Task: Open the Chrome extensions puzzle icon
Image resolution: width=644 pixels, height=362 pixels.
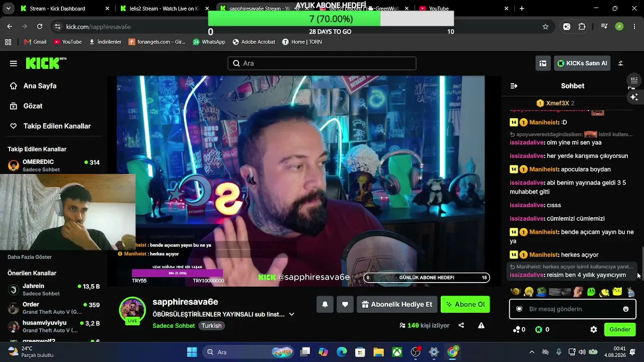Action: pos(582,27)
